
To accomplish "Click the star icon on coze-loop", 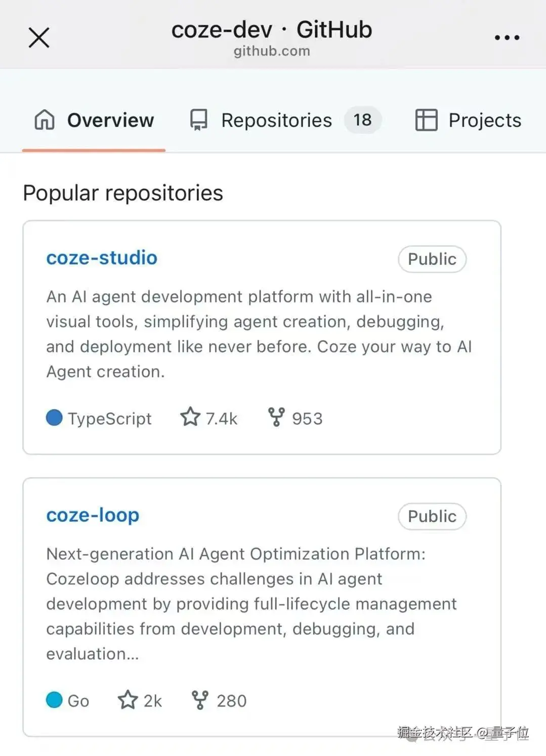I will coord(128,700).
